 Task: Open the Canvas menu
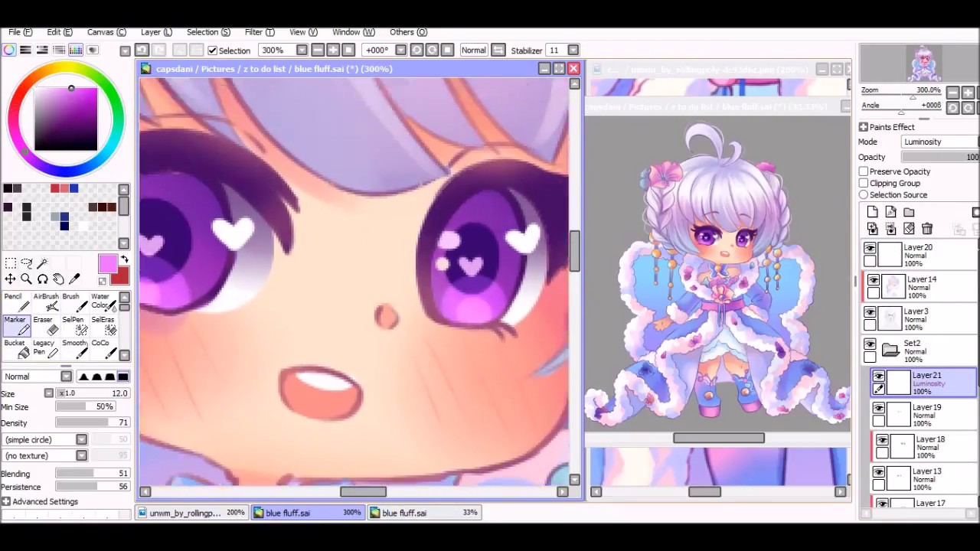click(x=106, y=32)
